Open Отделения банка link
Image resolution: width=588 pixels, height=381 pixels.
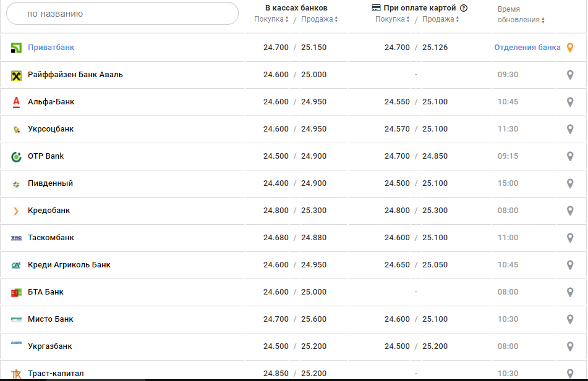point(527,48)
